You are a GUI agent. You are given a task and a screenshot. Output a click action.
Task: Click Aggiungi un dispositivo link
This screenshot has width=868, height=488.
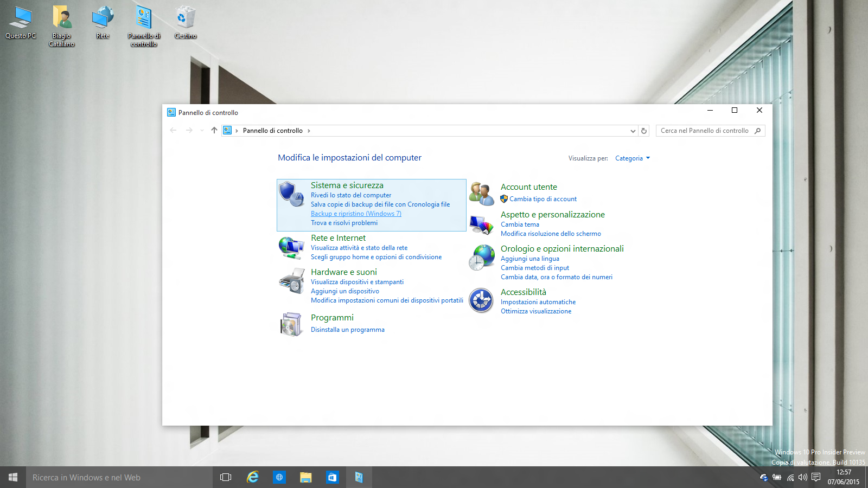coord(345,291)
